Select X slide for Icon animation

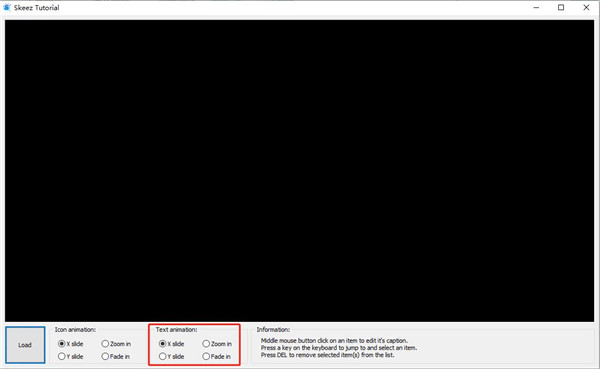coord(70,344)
